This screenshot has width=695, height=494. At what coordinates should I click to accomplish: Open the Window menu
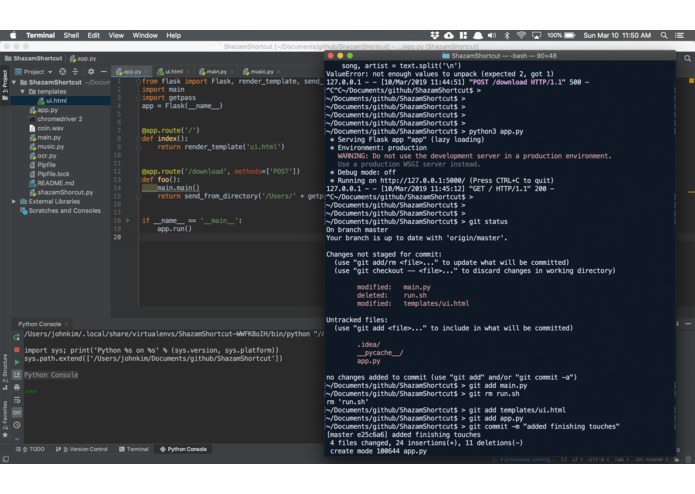pos(145,35)
